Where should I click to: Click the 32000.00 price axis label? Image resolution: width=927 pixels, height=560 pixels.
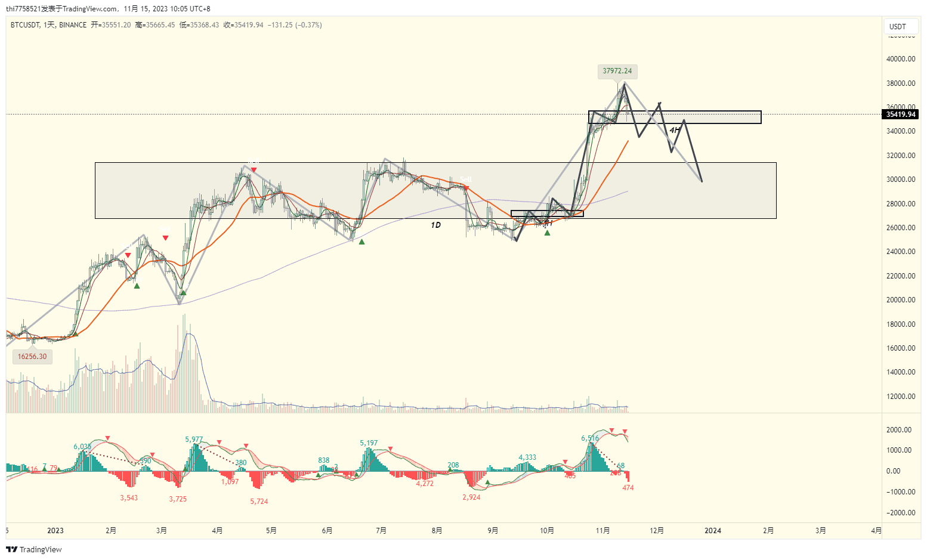pos(901,156)
